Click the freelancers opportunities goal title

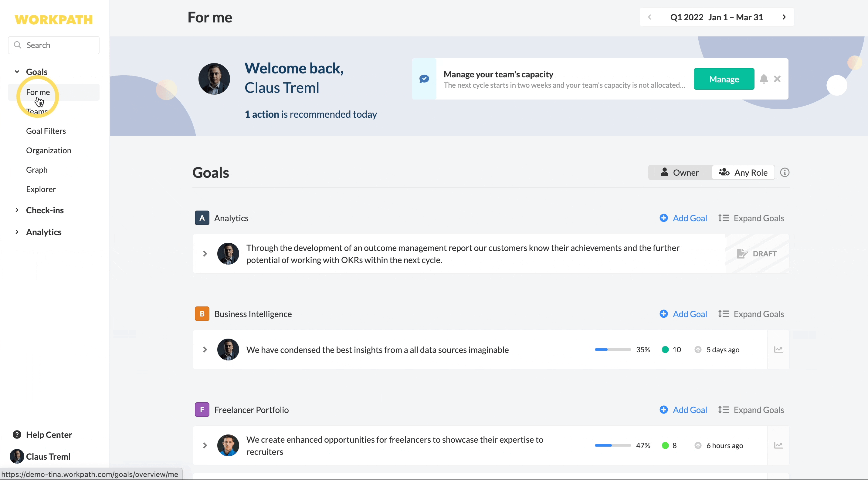point(395,445)
